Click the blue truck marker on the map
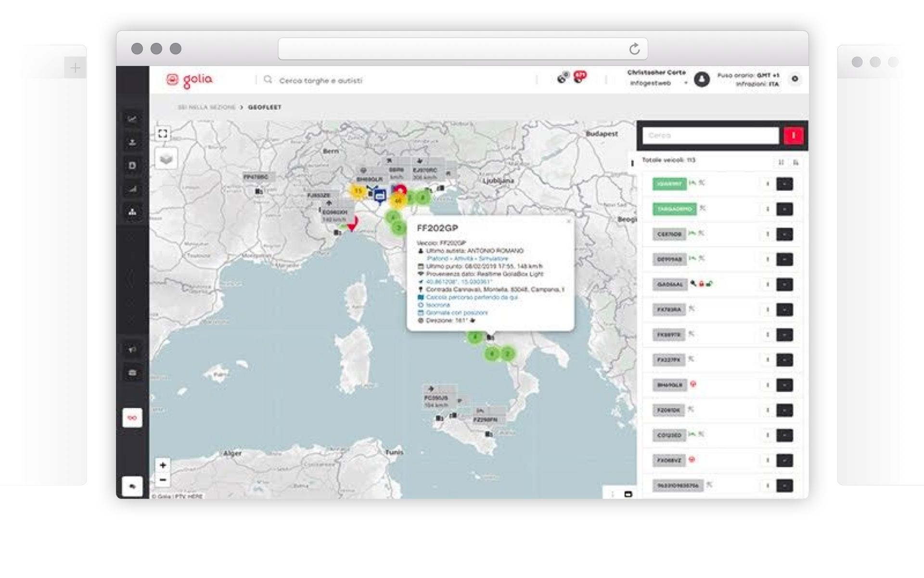This screenshot has width=924, height=578. point(380,196)
